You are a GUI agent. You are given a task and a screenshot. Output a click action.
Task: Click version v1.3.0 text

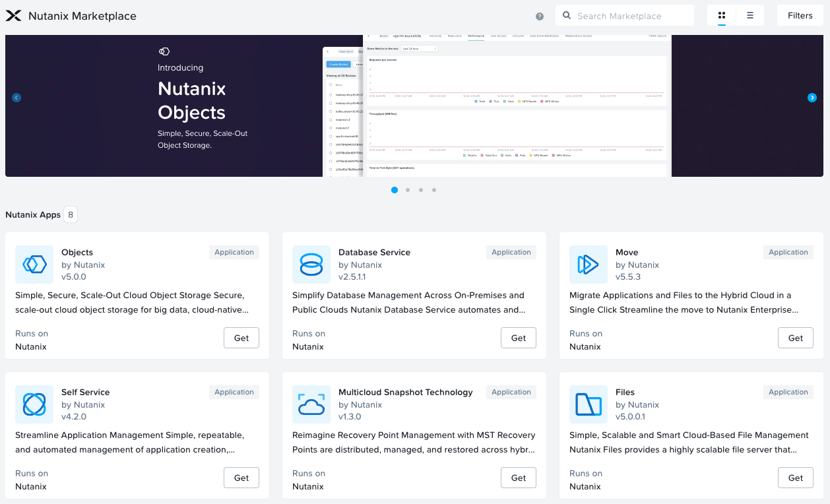pyautogui.click(x=350, y=417)
